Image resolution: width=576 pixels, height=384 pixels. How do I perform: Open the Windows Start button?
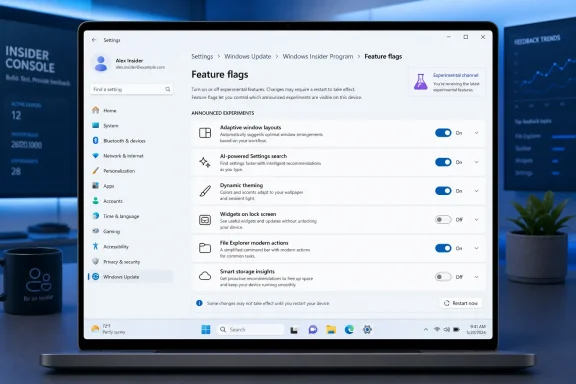(x=206, y=329)
